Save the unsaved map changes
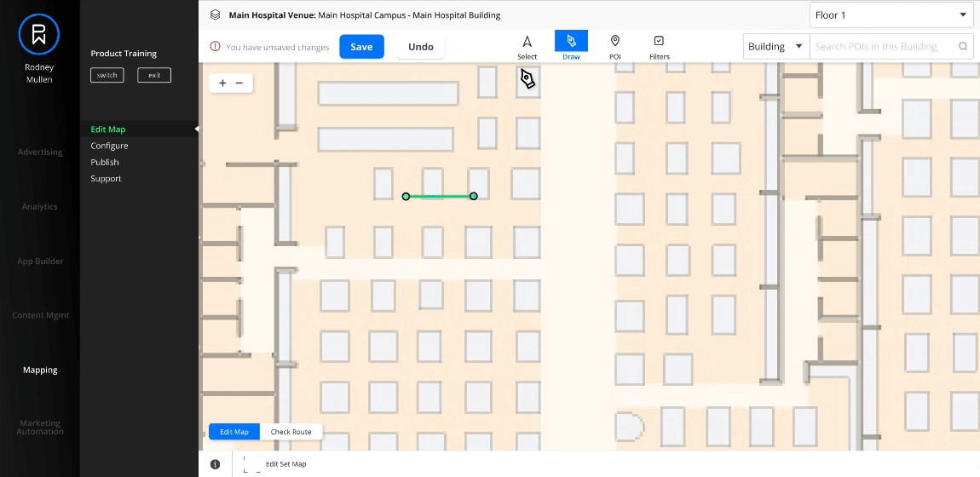This screenshot has height=477, width=980. (x=361, y=47)
